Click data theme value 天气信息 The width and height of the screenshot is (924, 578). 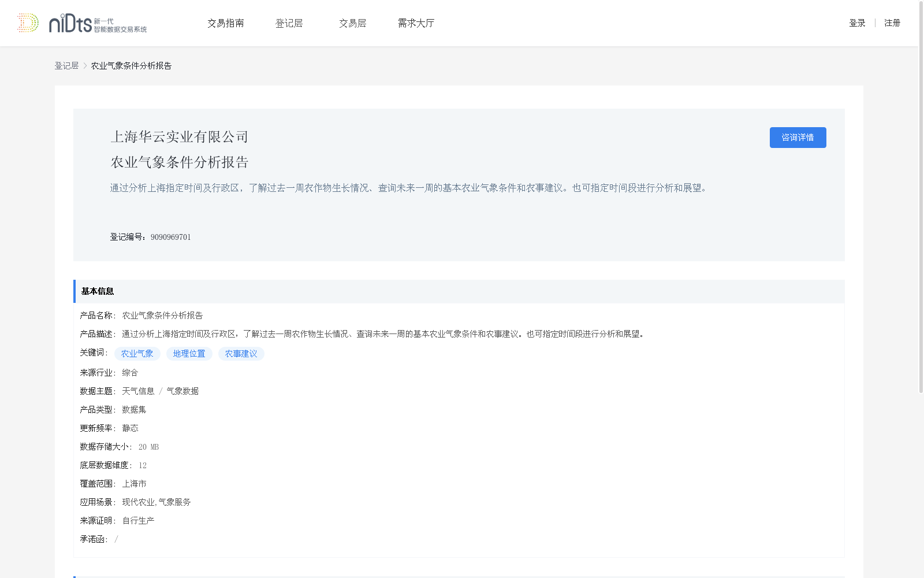pos(138,391)
